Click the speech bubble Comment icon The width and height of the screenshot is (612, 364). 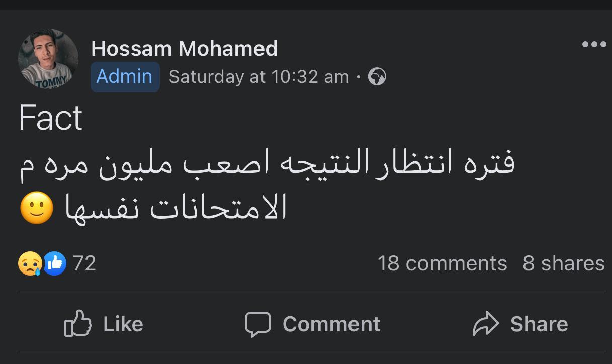point(258,324)
